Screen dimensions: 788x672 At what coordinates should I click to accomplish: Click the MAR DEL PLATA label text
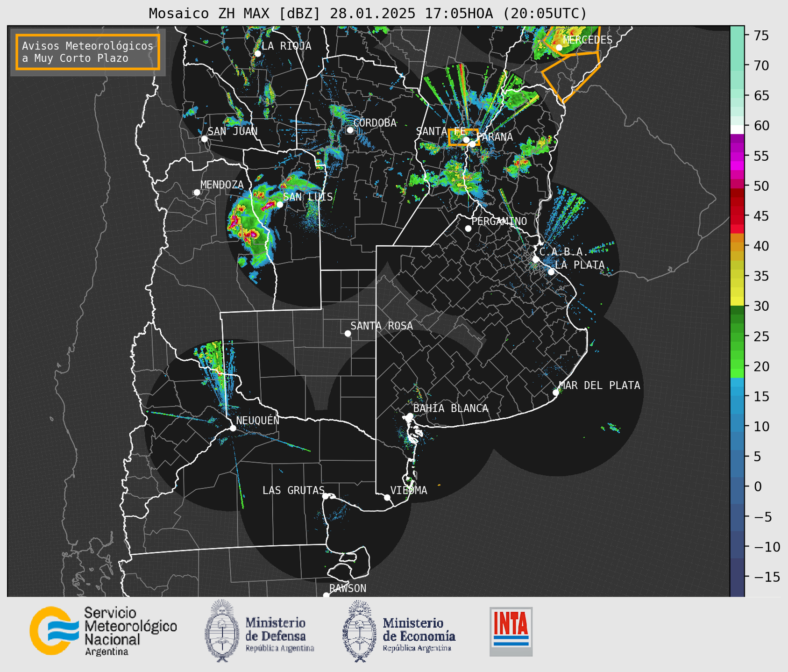[599, 386]
